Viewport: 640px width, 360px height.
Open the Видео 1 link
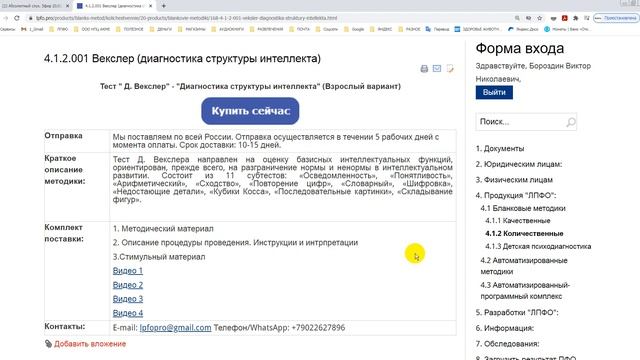pyautogui.click(x=128, y=271)
